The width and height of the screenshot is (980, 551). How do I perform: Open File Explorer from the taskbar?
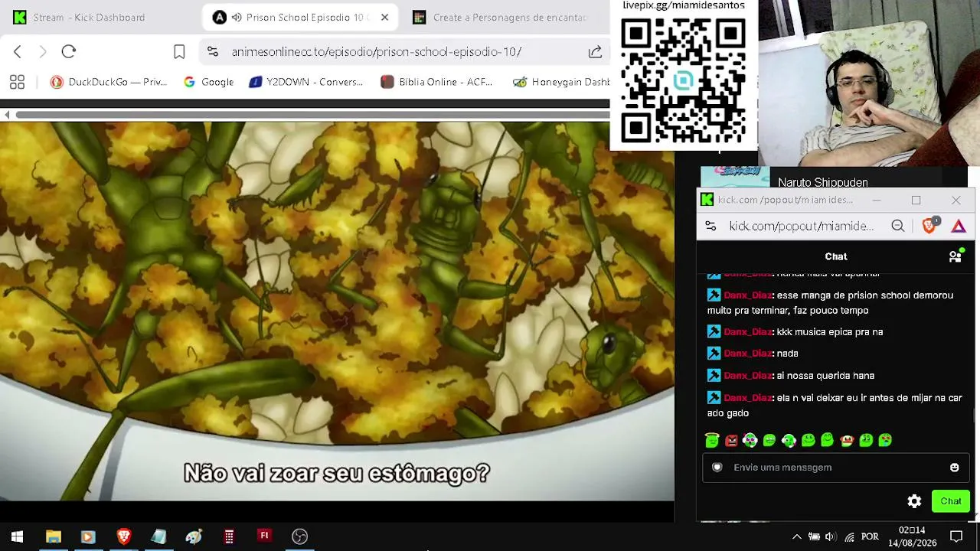tap(53, 536)
